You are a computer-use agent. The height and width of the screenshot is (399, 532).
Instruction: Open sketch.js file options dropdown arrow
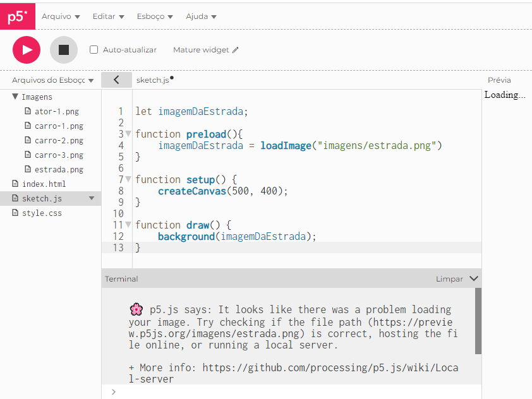(x=92, y=198)
